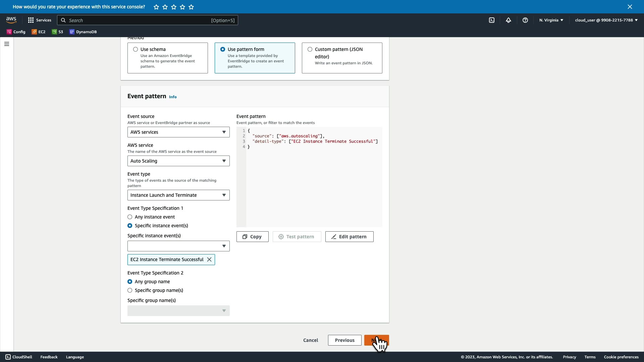
Task: Click the console search field
Action: 139,20
